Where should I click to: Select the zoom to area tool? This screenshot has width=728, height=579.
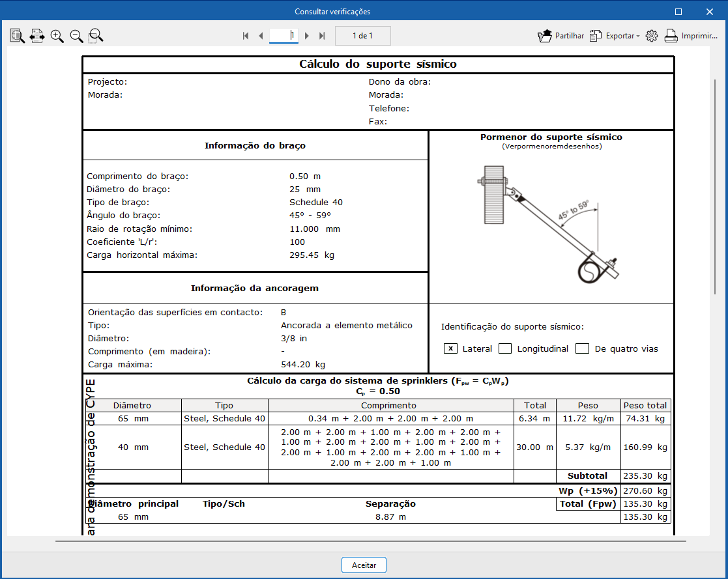point(96,36)
